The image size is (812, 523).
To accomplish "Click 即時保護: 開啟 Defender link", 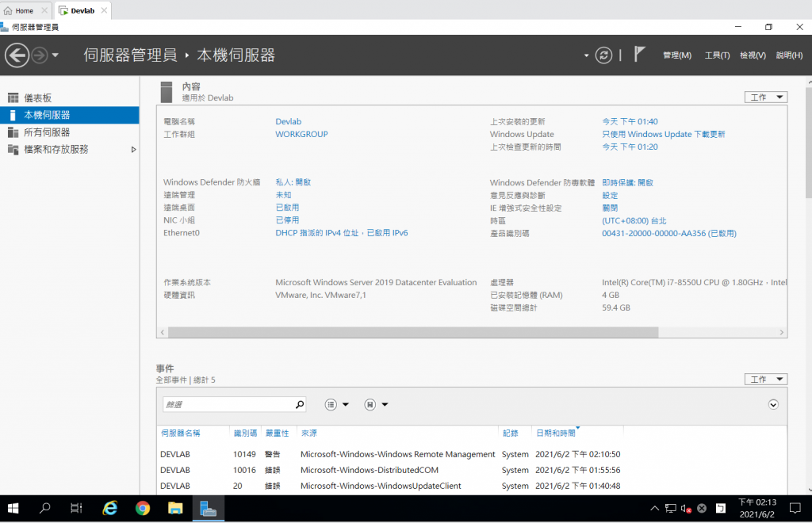I will [x=628, y=182].
